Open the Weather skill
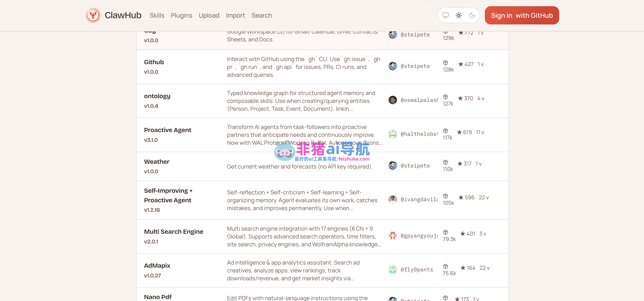 point(156,162)
